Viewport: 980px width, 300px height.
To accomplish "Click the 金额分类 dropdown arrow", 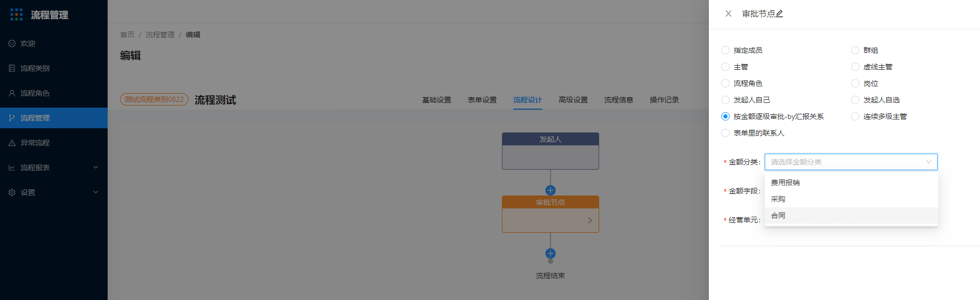I will [929, 162].
